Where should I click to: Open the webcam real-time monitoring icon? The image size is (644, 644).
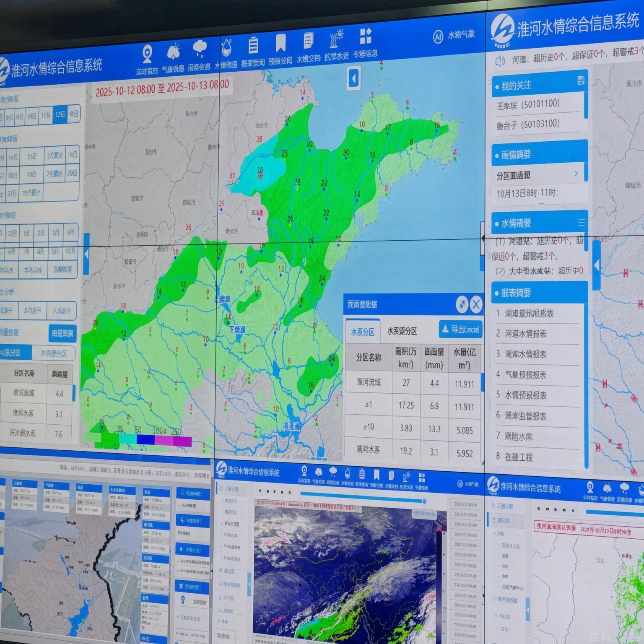[x=147, y=55]
